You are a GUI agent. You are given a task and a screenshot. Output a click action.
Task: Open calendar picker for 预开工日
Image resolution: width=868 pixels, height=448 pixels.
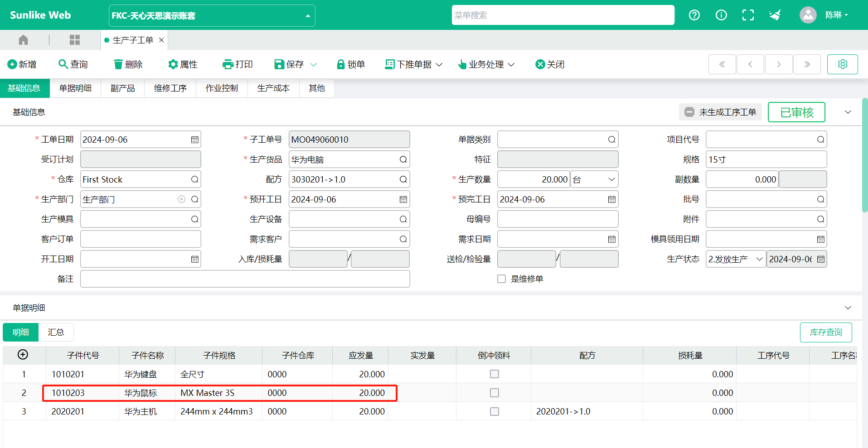coord(403,199)
